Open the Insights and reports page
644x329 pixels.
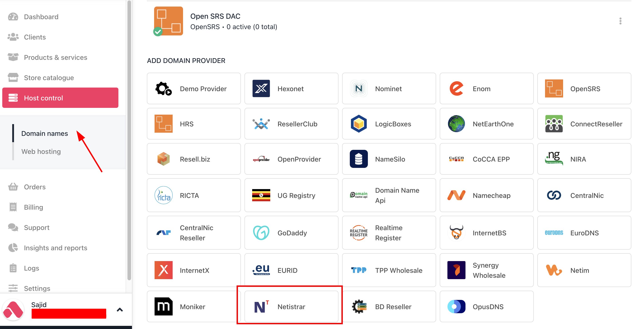(x=60, y=248)
